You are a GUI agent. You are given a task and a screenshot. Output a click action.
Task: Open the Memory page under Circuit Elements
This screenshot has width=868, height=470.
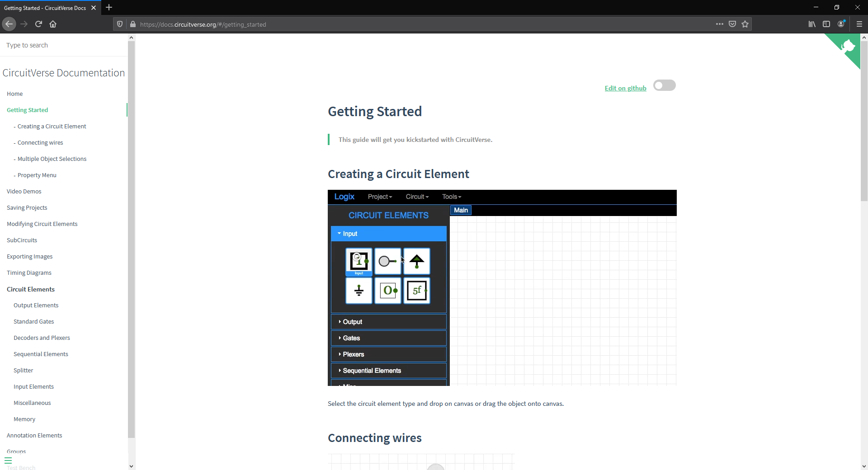tap(24, 419)
